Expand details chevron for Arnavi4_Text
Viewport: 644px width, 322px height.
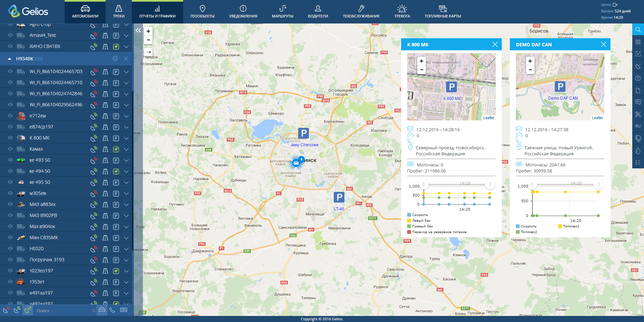(126, 36)
